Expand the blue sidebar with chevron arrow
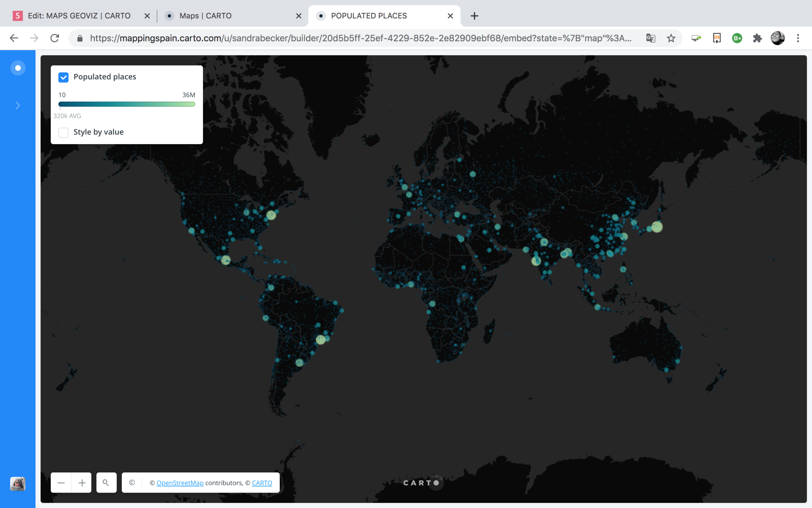 (18, 105)
